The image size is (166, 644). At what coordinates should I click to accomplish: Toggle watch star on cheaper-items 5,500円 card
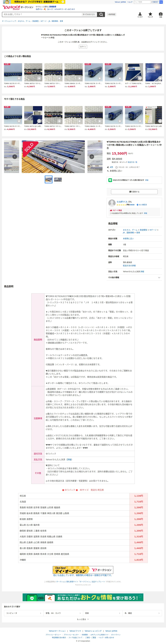click(x=59, y=78)
